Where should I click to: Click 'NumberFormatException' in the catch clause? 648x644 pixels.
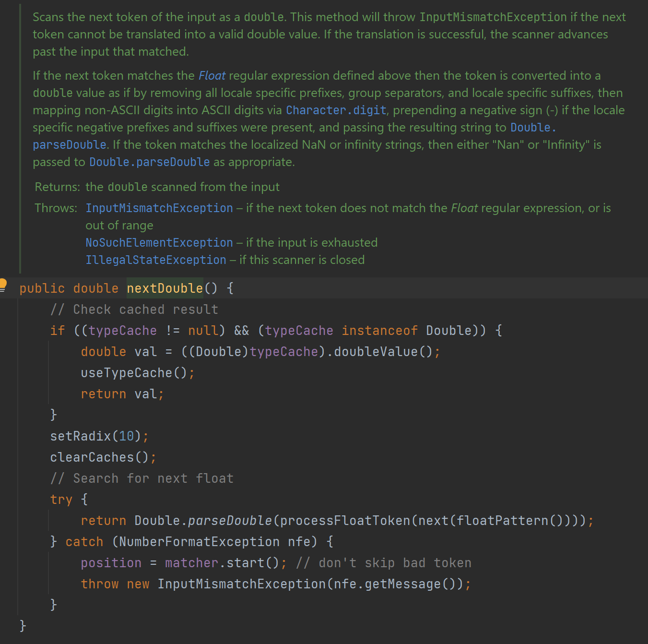199,542
